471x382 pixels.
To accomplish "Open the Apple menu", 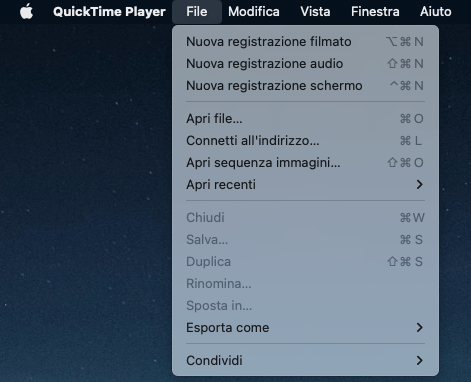I will [26, 12].
